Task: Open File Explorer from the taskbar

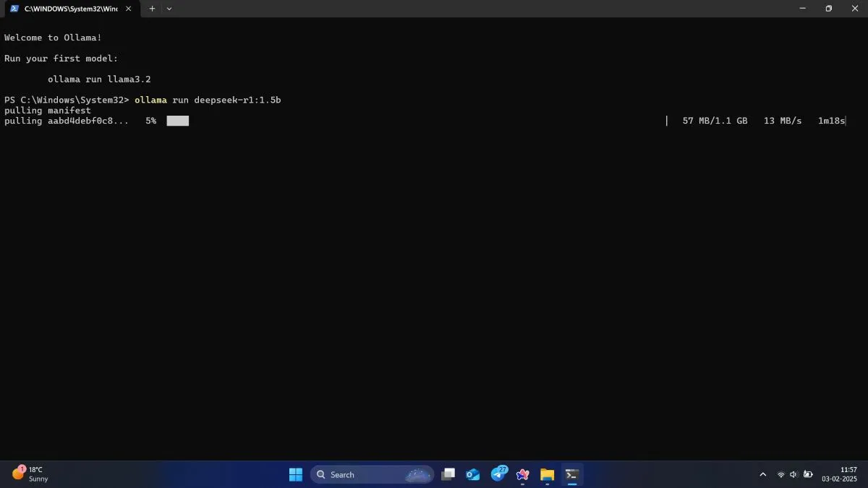Action: pos(547,474)
